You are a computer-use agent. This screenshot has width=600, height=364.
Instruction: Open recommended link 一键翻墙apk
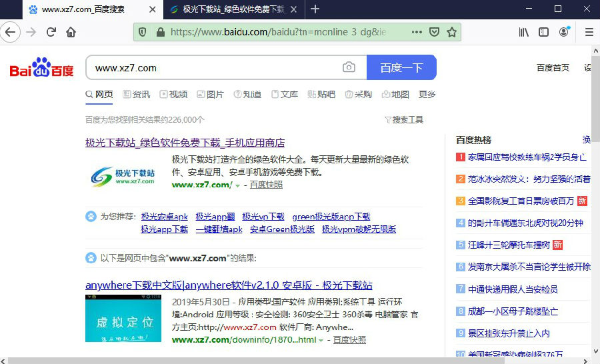tap(219, 229)
